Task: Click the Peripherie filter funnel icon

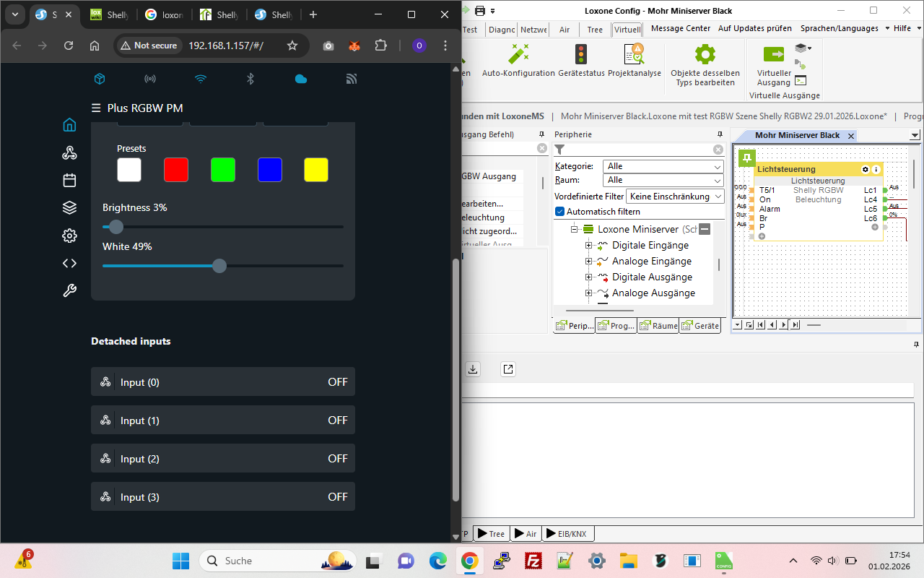Action: pos(559,150)
